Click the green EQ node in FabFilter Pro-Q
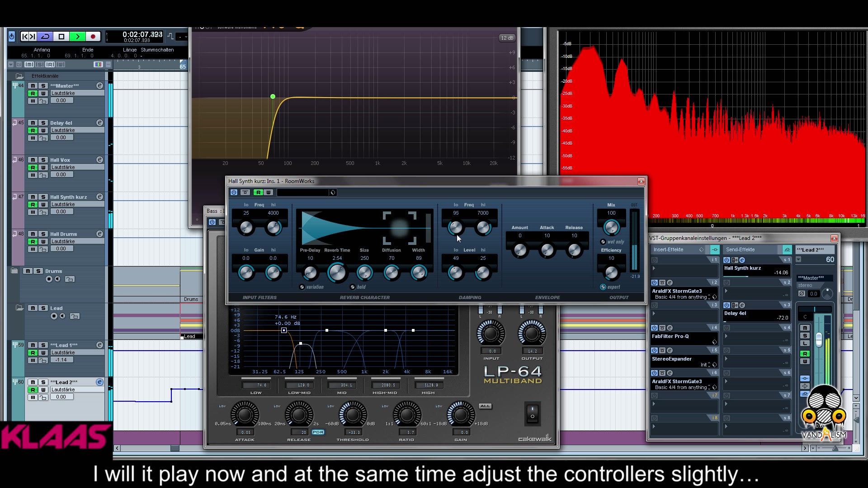 [x=273, y=97]
